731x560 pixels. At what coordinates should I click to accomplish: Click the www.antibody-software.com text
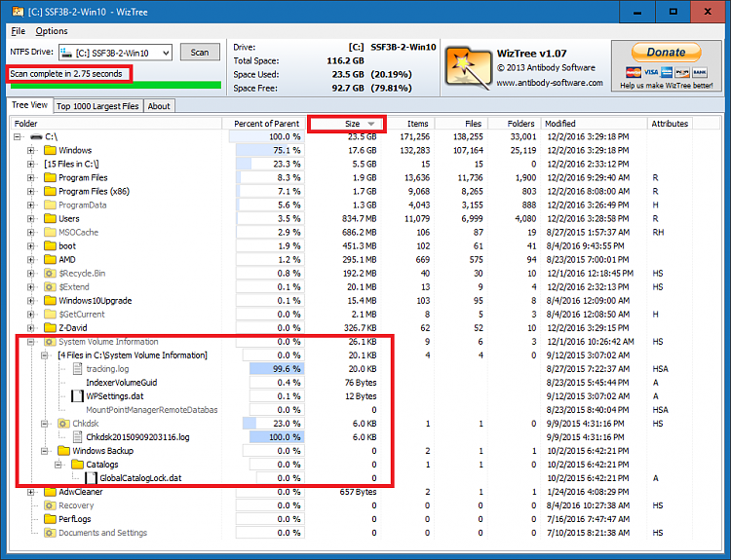click(x=549, y=83)
